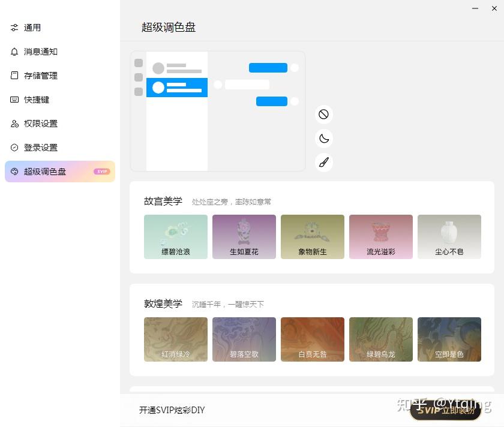Click the SVIP立即装扮 button
This screenshot has width=504, height=427.
click(445, 412)
